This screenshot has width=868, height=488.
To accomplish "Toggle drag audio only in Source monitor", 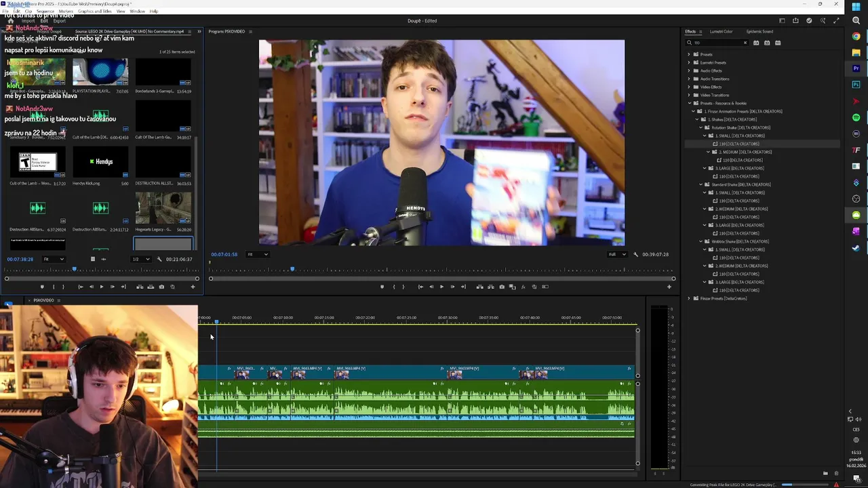I will 104,259.
